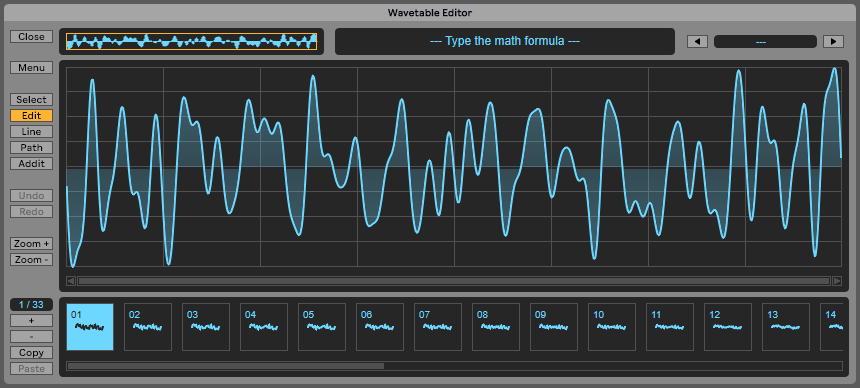The height and width of the screenshot is (388, 860).
Task: Click the waveform scrollbar right arrow
Action: [x=837, y=281]
